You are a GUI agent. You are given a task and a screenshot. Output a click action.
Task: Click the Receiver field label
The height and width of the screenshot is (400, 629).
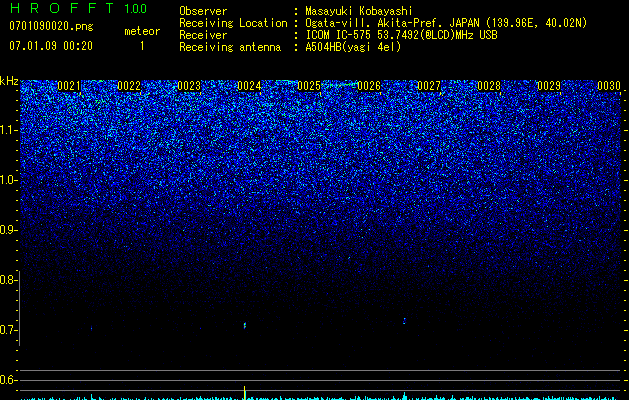coord(203,35)
